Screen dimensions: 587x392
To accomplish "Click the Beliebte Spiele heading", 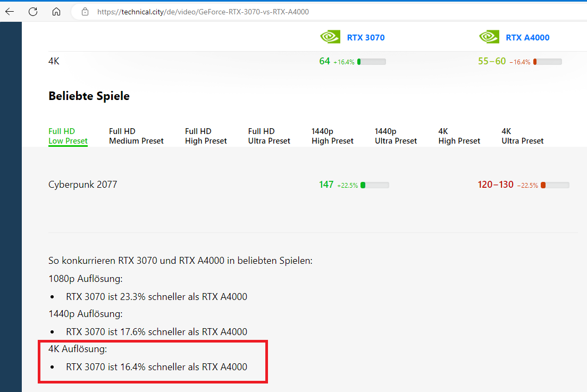I will 89,96.
